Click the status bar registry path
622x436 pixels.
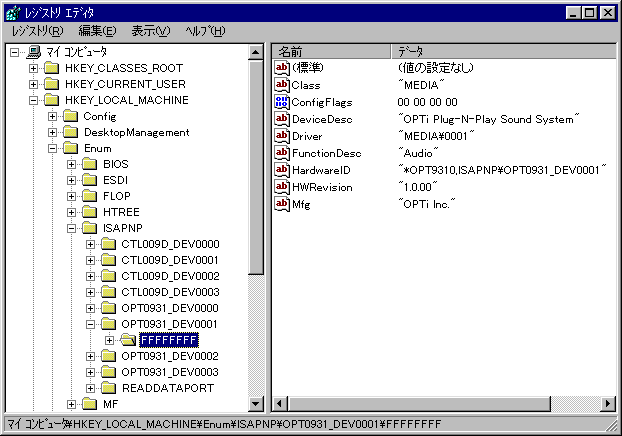[224, 424]
